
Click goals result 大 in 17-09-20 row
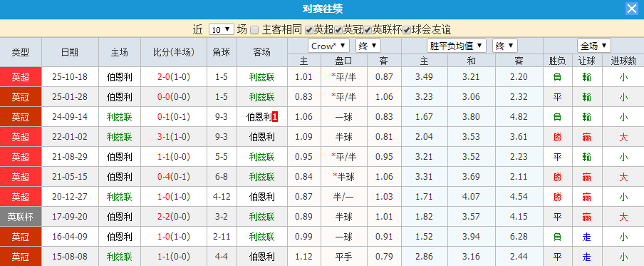pyautogui.click(x=623, y=217)
